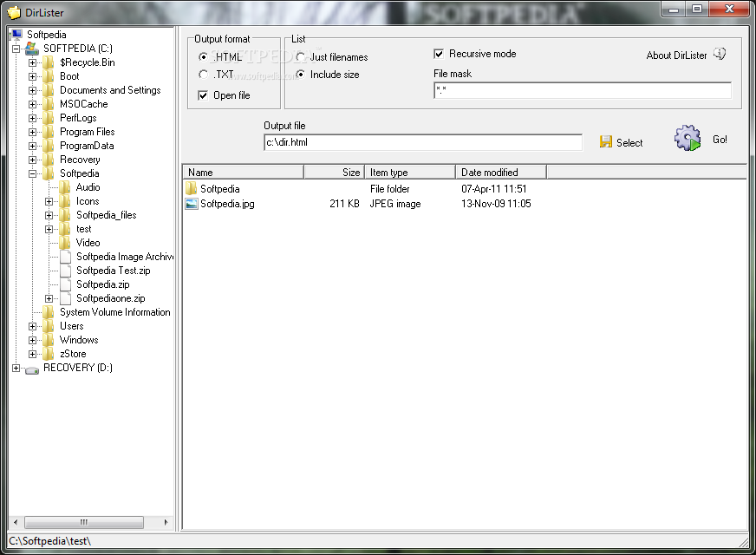
Task: Click the 07-Apr-11 11:51 date cell
Action: (493, 189)
